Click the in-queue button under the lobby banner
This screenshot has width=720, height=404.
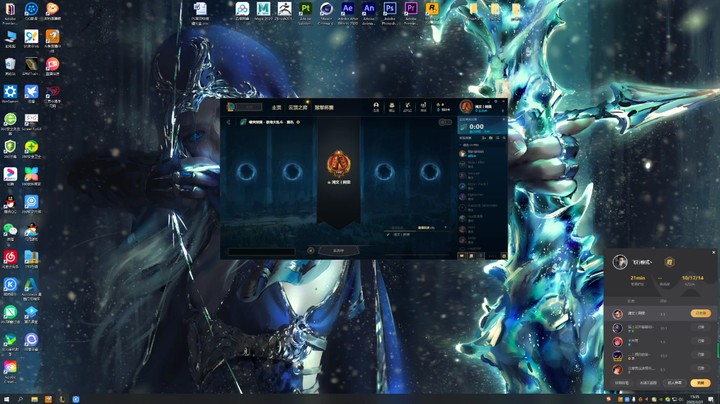coord(338,251)
